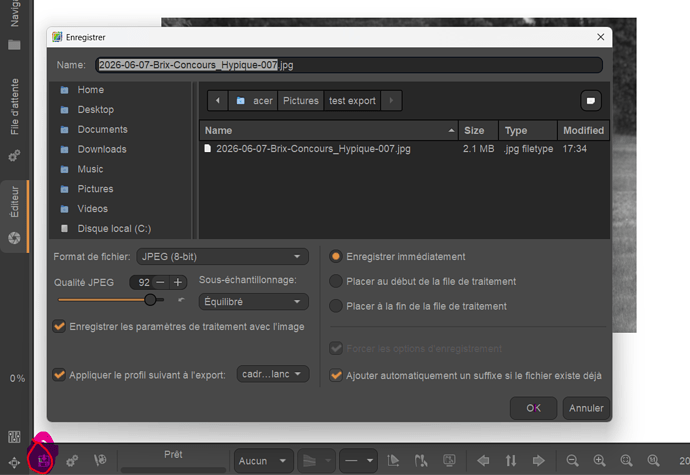Select Placer au début de la file
The height and width of the screenshot is (475, 690).
point(336,281)
